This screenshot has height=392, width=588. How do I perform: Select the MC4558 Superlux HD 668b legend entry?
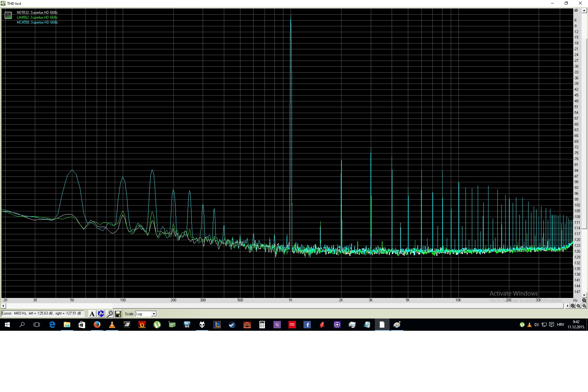pyautogui.click(x=37, y=22)
